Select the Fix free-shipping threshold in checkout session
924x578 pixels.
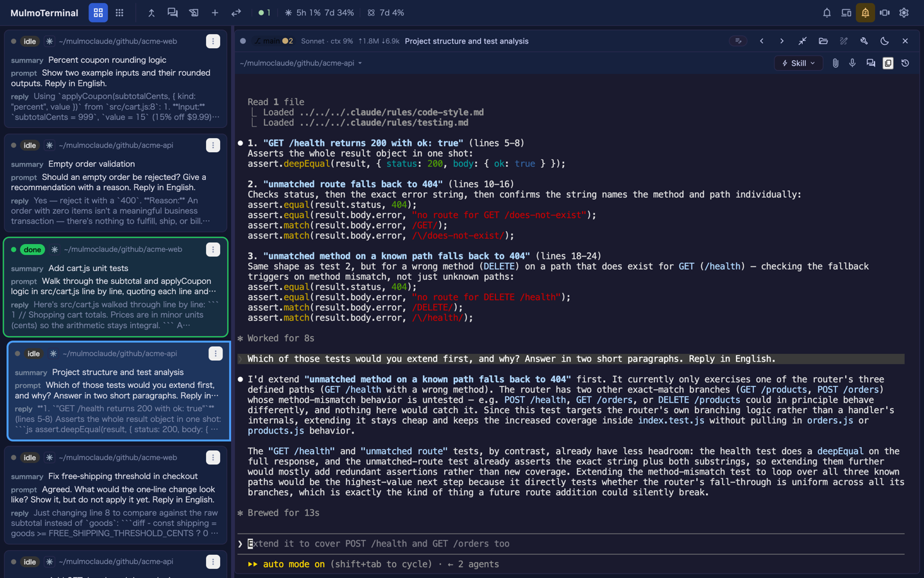116,494
